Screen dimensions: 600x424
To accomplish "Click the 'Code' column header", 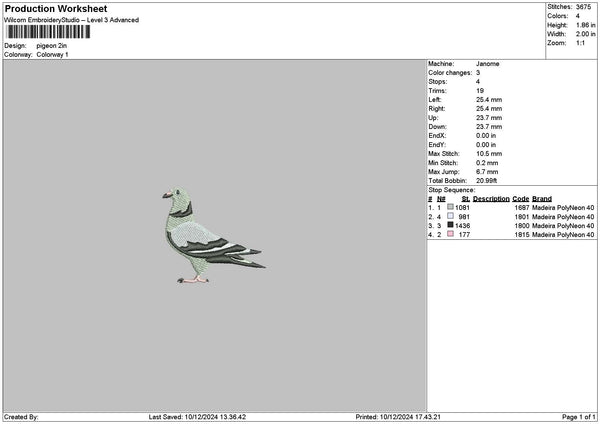I will 520,199.
